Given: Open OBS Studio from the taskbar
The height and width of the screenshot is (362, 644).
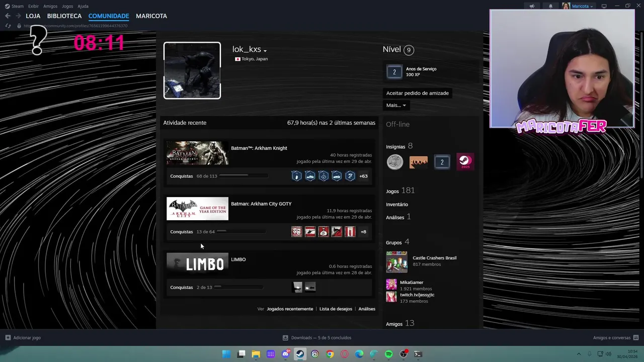Looking at the screenshot, I should (x=403, y=354).
